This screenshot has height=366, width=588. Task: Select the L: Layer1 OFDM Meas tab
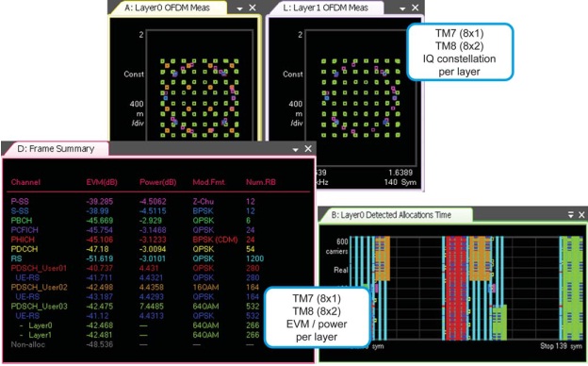[x=325, y=8]
